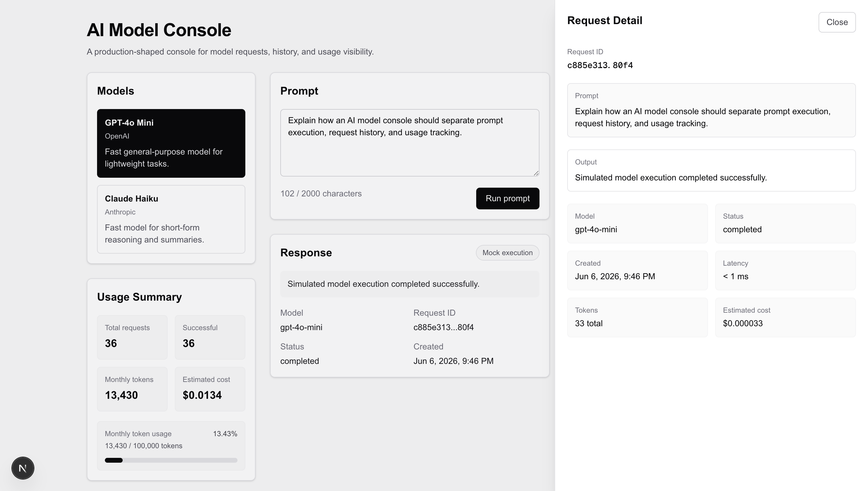Click the Request ID c885e313...80f4 in Response
This screenshot has width=868, height=491.
443,327
